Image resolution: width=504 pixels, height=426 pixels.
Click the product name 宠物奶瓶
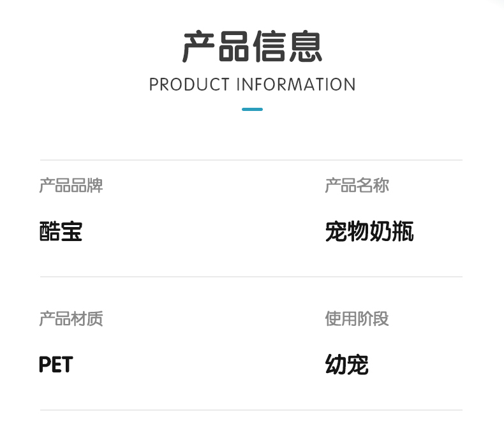[x=369, y=231]
